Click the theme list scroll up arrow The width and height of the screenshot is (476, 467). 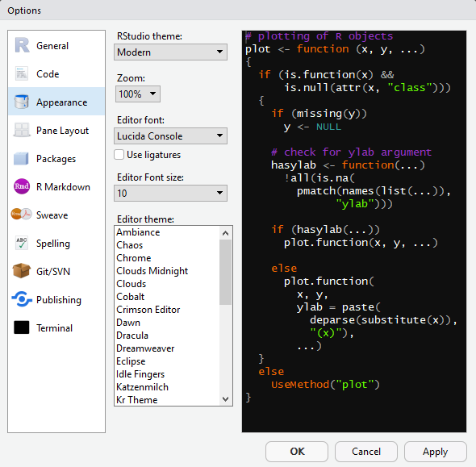click(x=225, y=233)
